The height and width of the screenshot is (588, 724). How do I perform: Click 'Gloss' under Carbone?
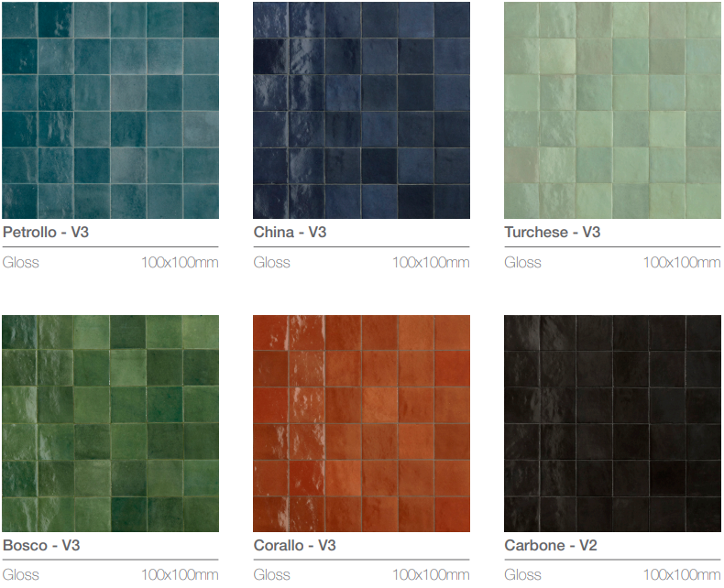pos(522,574)
